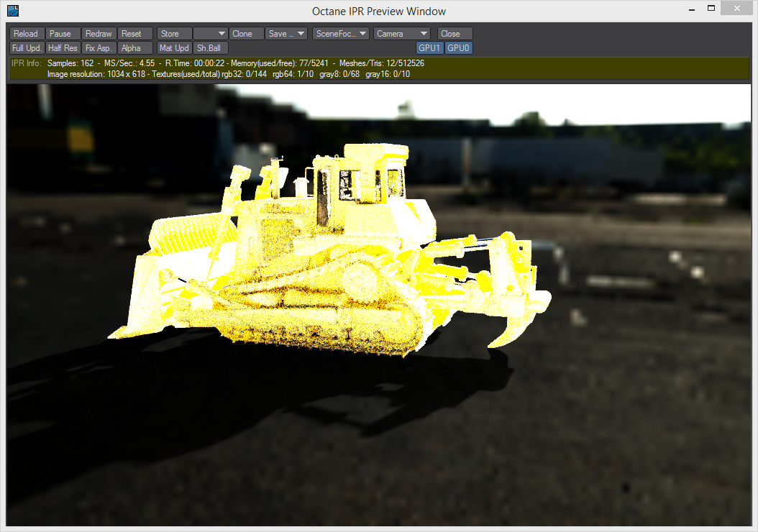Open the Save dropdown
The width and height of the screenshot is (758, 532).
click(286, 34)
